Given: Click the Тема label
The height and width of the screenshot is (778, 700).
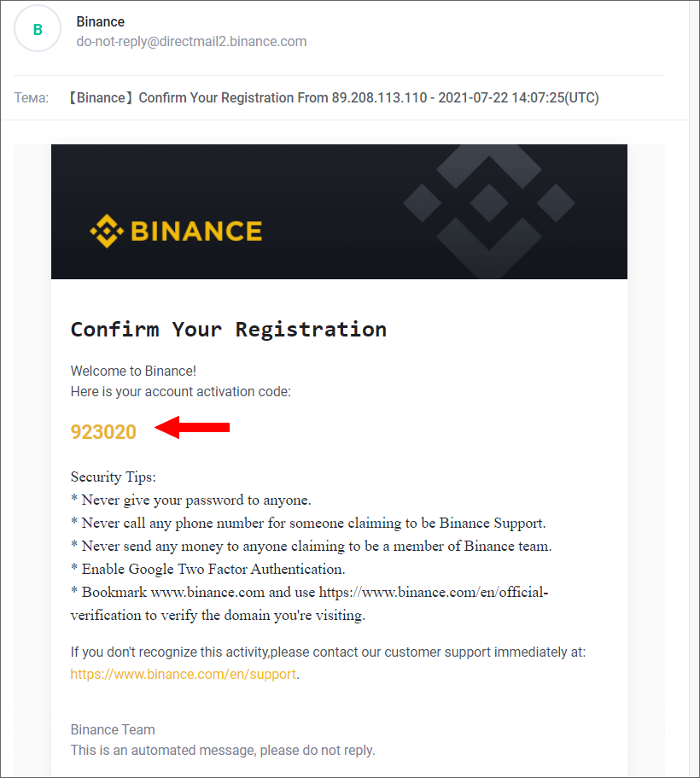Looking at the screenshot, I should point(32,97).
